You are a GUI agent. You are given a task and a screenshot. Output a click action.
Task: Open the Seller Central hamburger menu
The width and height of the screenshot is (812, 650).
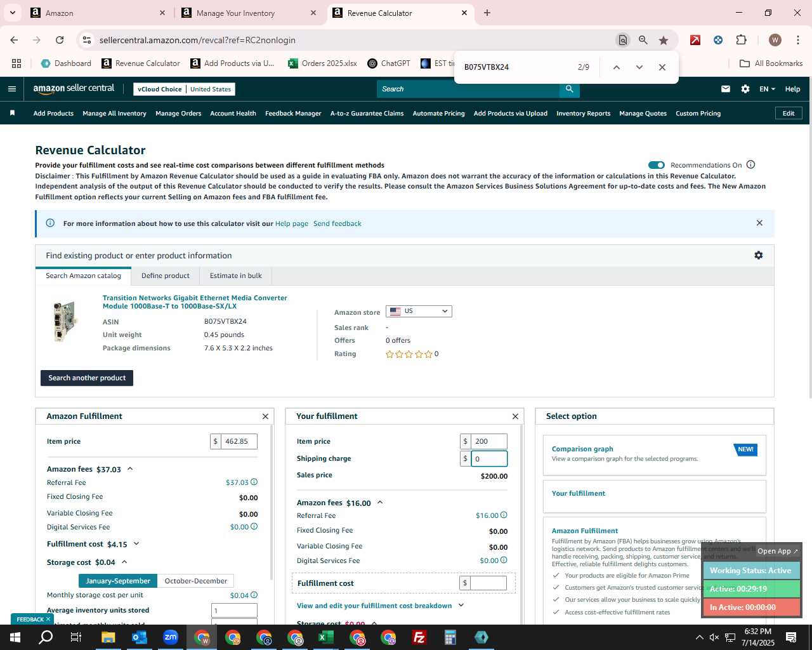(x=11, y=89)
